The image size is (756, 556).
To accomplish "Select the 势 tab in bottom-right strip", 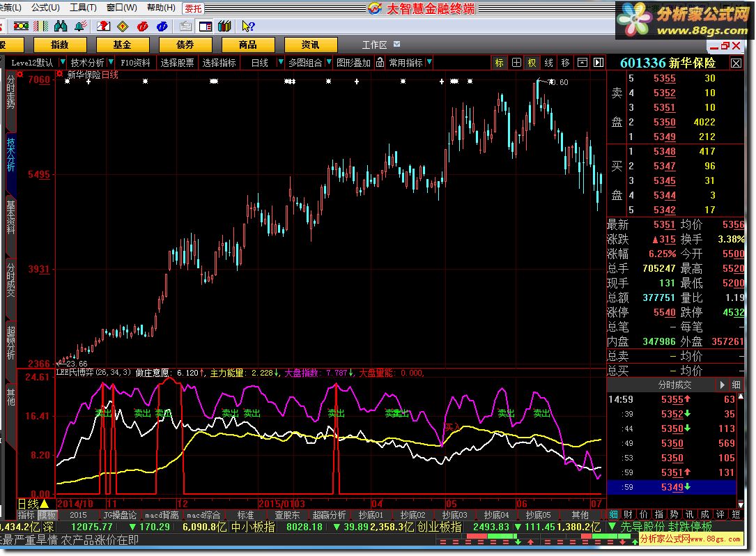I will click(x=674, y=514).
